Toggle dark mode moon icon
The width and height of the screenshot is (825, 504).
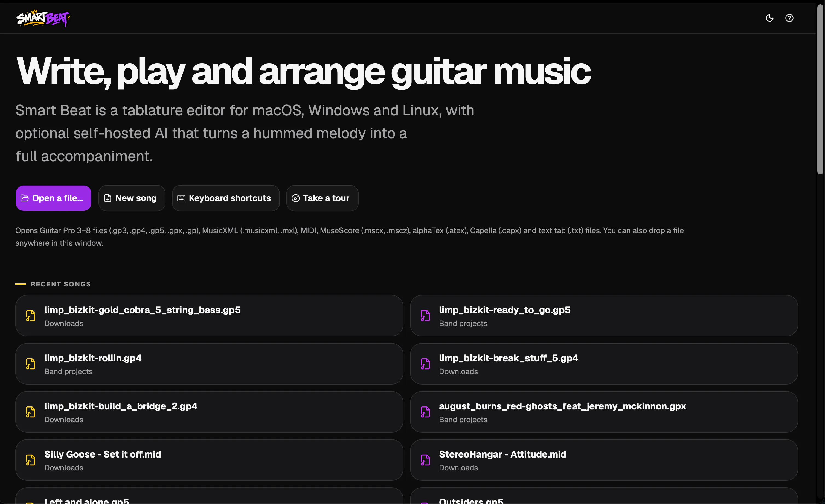point(770,18)
